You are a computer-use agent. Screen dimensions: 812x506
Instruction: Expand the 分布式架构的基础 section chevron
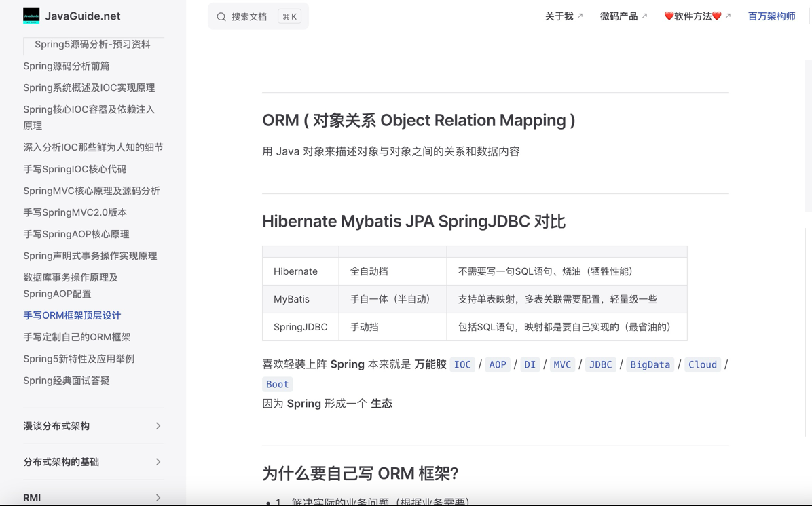coord(158,461)
